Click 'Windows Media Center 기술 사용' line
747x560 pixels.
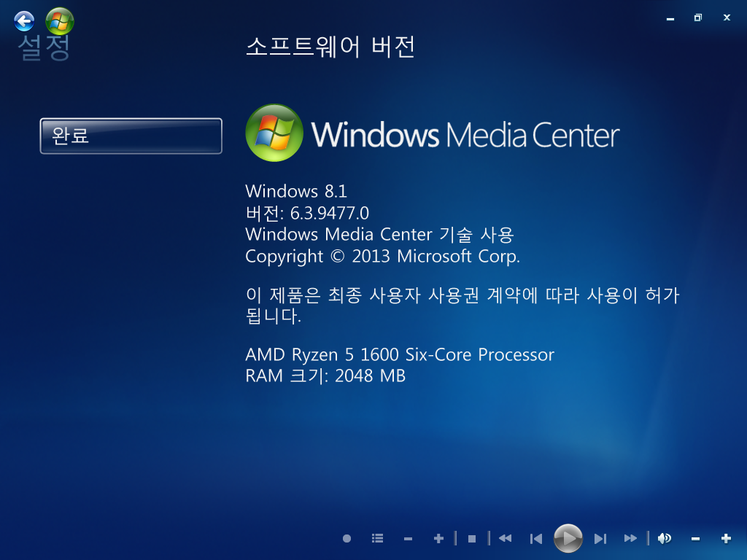(x=379, y=234)
